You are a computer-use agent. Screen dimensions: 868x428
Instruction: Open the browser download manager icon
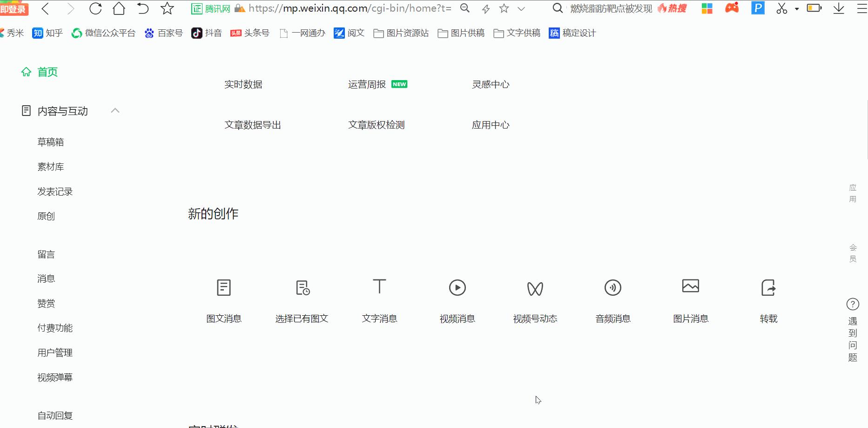pyautogui.click(x=838, y=8)
